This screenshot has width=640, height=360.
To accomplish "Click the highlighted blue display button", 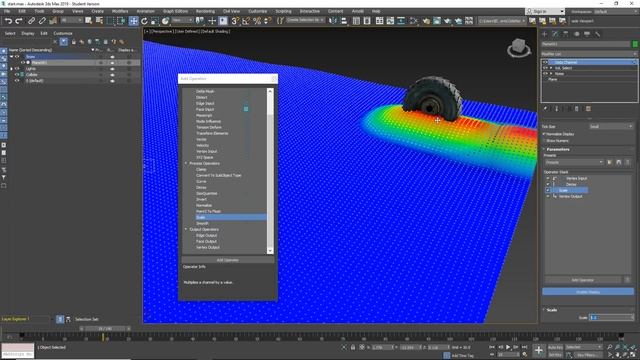I will click(588, 292).
